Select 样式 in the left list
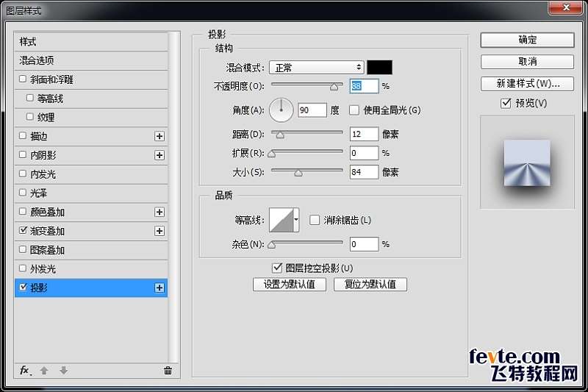This screenshot has height=392, width=588. point(91,42)
